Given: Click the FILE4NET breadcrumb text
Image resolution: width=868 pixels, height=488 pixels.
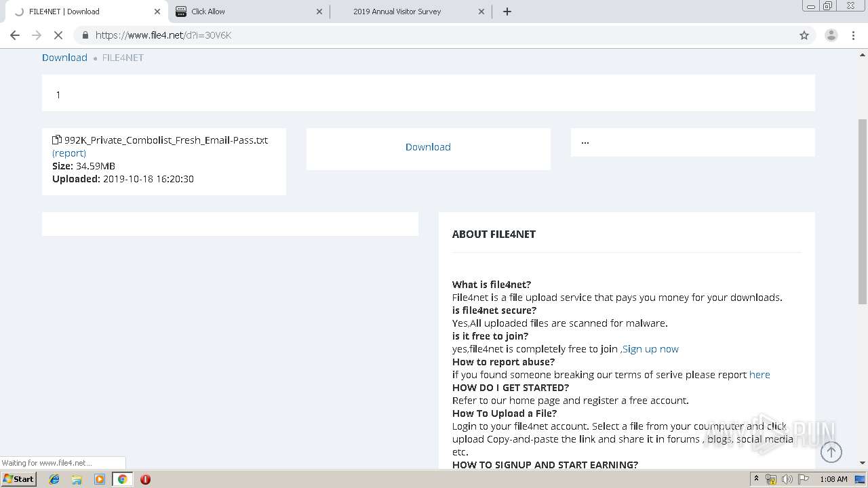Looking at the screenshot, I should [123, 58].
